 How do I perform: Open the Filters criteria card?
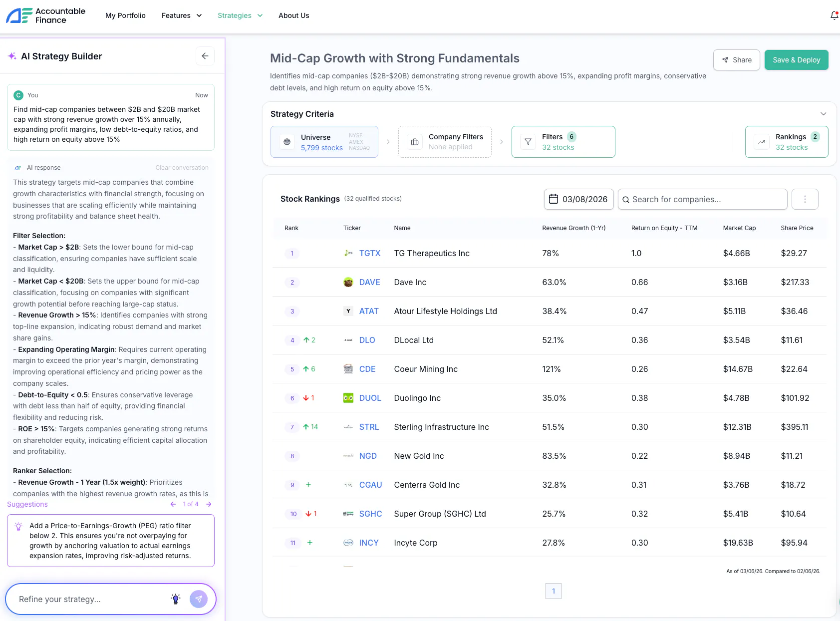click(563, 142)
